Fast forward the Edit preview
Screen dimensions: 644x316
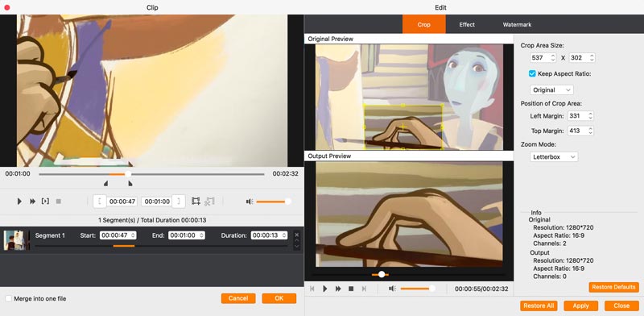point(338,289)
